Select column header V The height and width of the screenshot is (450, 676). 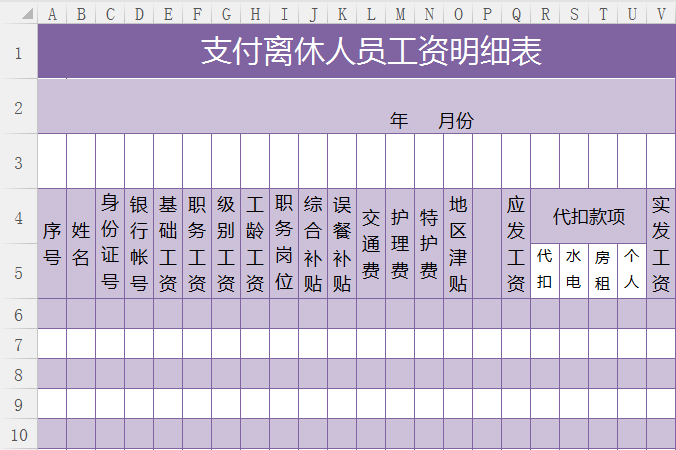point(661,14)
